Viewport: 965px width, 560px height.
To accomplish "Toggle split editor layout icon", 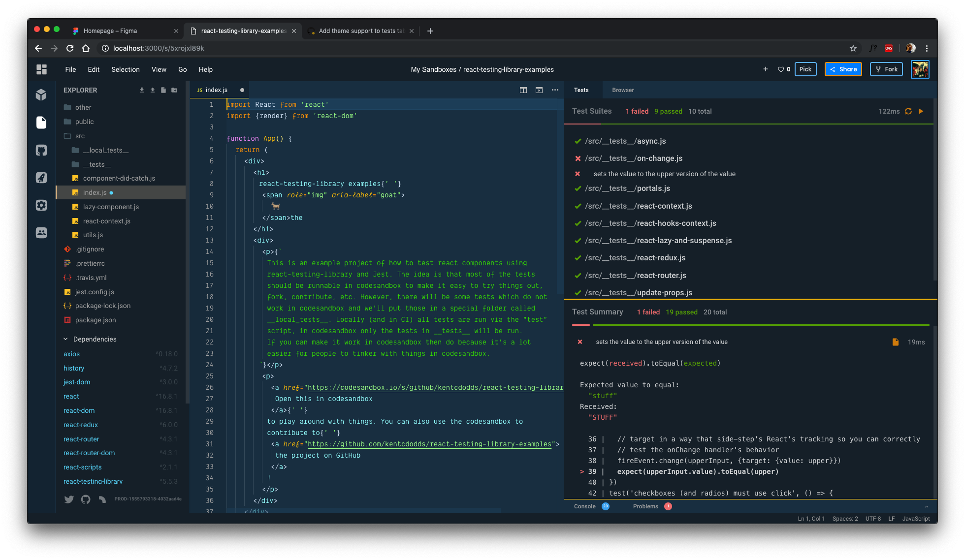I will click(x=523, y=90).
